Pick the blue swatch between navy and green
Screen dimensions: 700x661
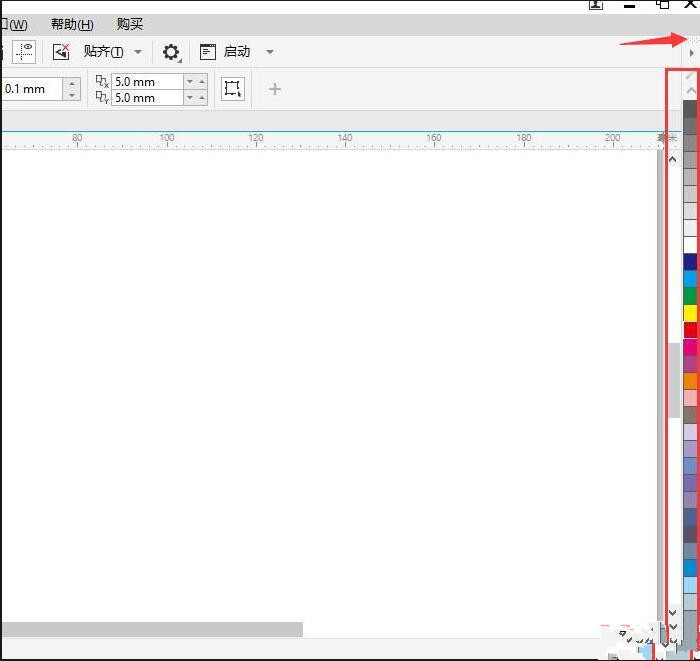pos(690,279)
